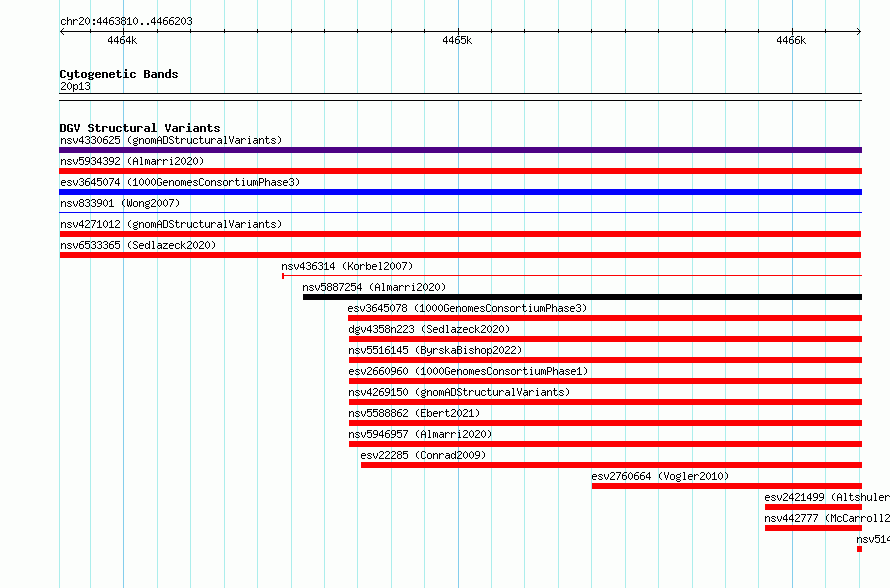Open the nsv4330625 (gnomADStructuralVariants) label

[x=171, y=140]
